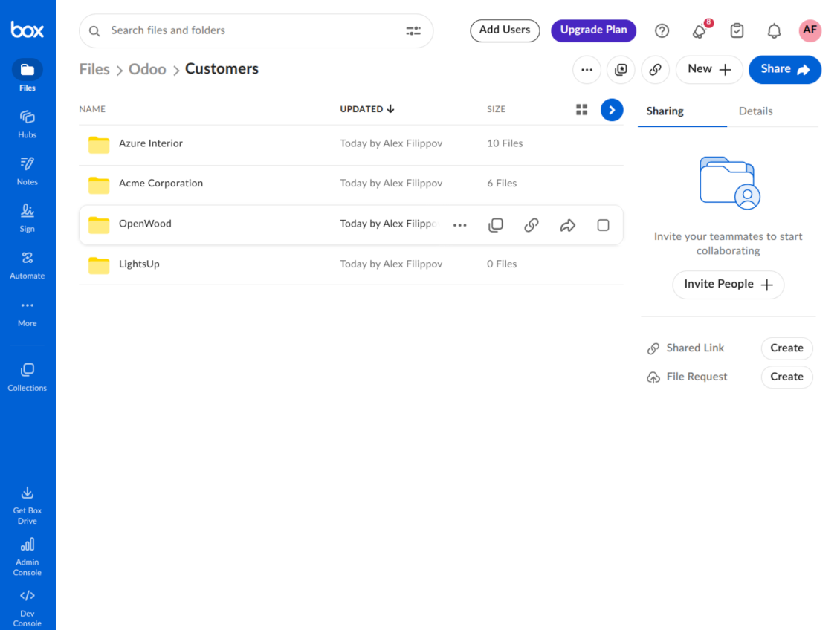Open the Acme Corporation folder
840x630 pixels.
[161, 183]
